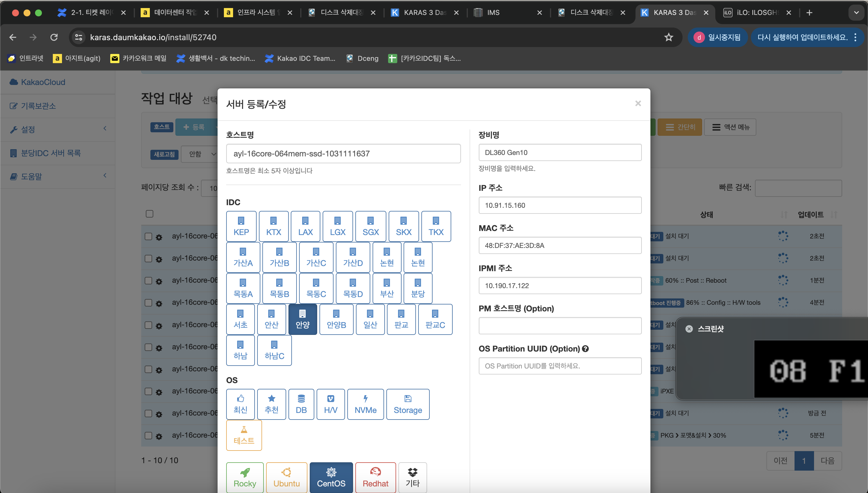Choose the LGX data center
Screen dimensions: 868x493
338,226
